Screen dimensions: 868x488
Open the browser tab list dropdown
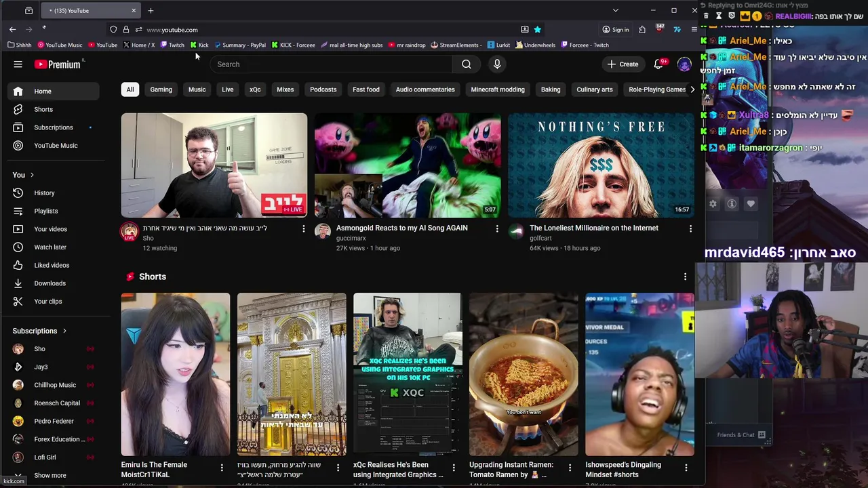[x=615, y=10]
